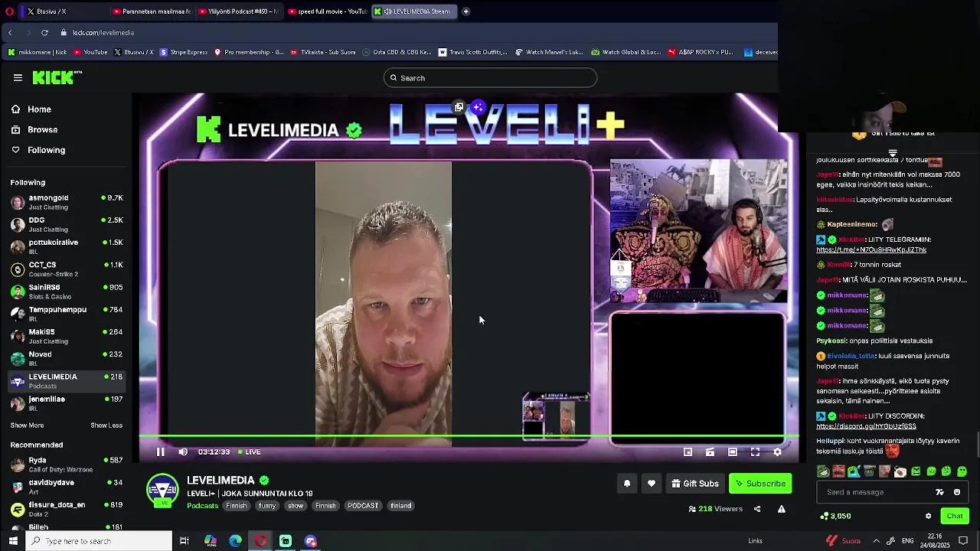Reload the page
This screenshot has height=551, width=980.
pyautogui.click(x=44, y=32)
